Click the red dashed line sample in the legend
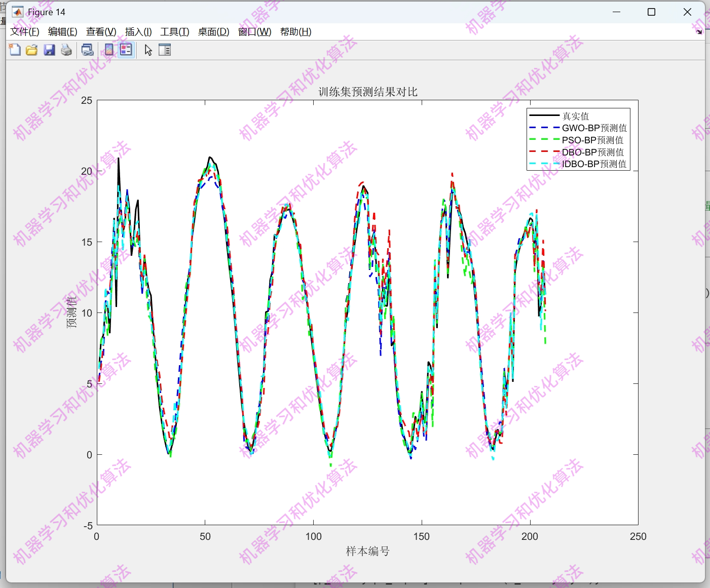This screenshot has width=710, height=588. coord(544,151)
